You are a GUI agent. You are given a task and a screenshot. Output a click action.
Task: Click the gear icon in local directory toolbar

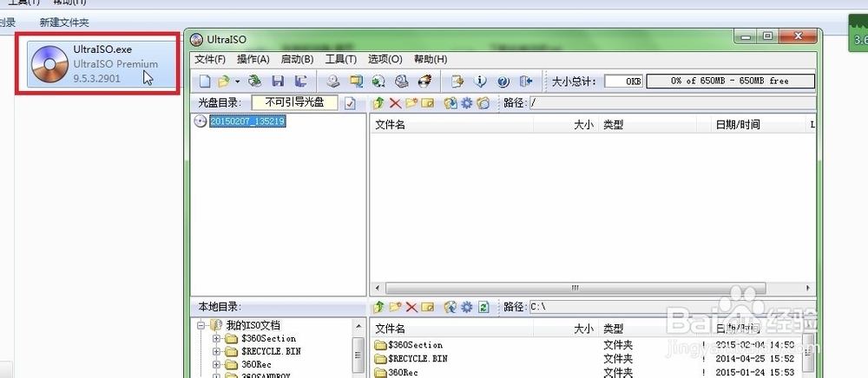coord(467,307)
